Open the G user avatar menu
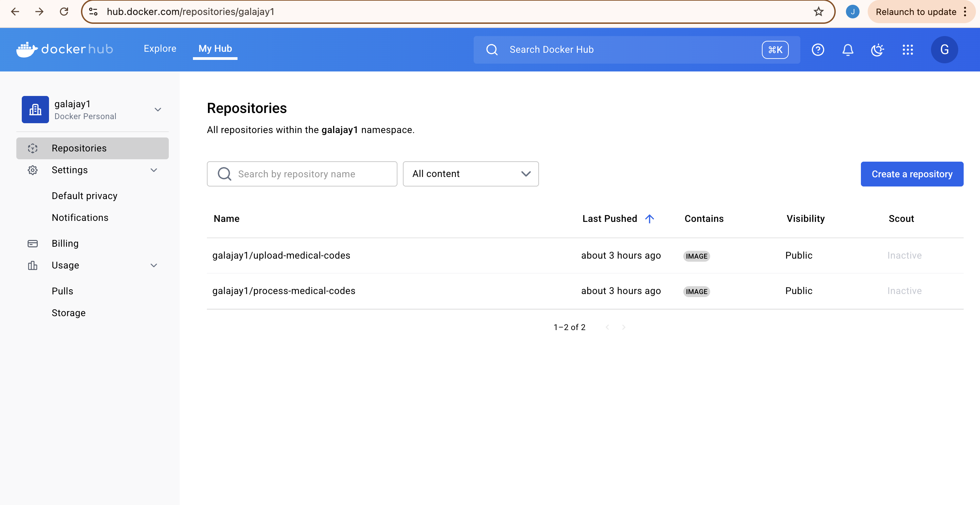The image size is (980, 505). coord(944,49)
